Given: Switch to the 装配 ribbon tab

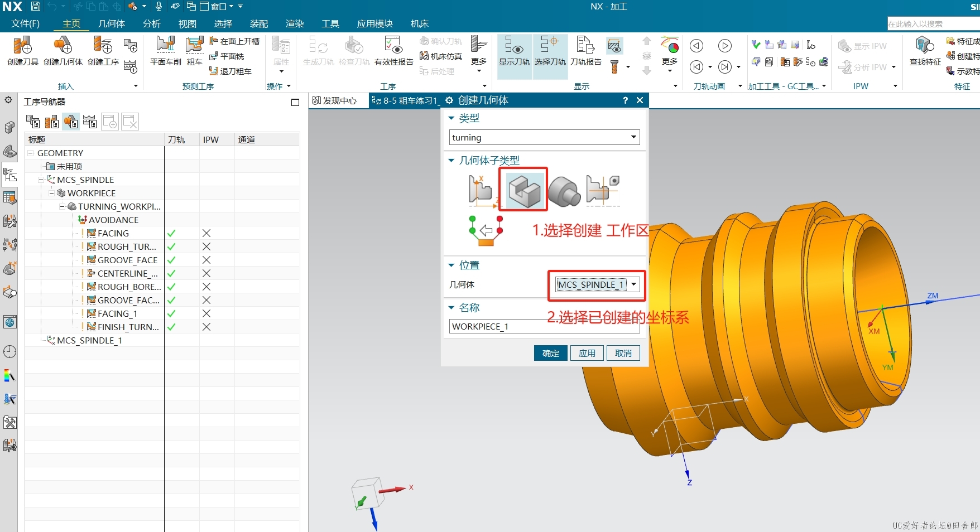Looking at the screenshot, I should click(x=259, y=23).
